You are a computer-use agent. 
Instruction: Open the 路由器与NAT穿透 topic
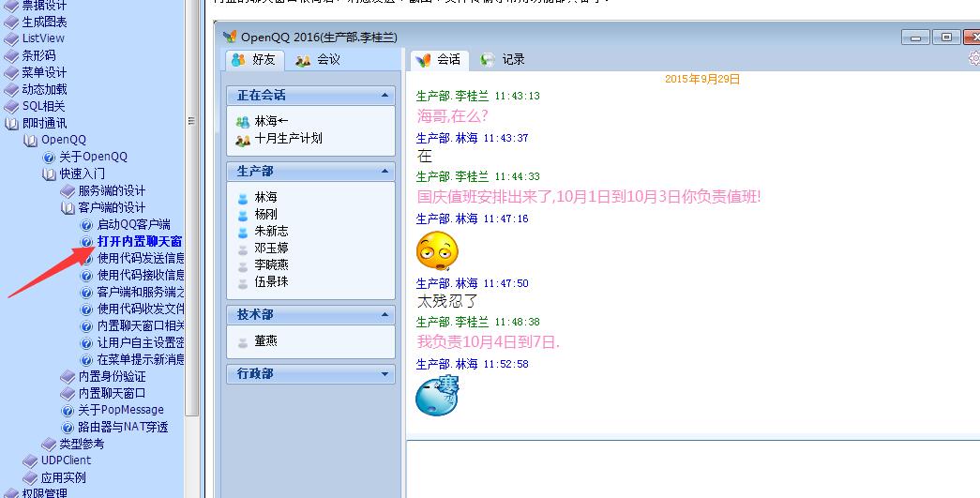(x=123, y=427)
